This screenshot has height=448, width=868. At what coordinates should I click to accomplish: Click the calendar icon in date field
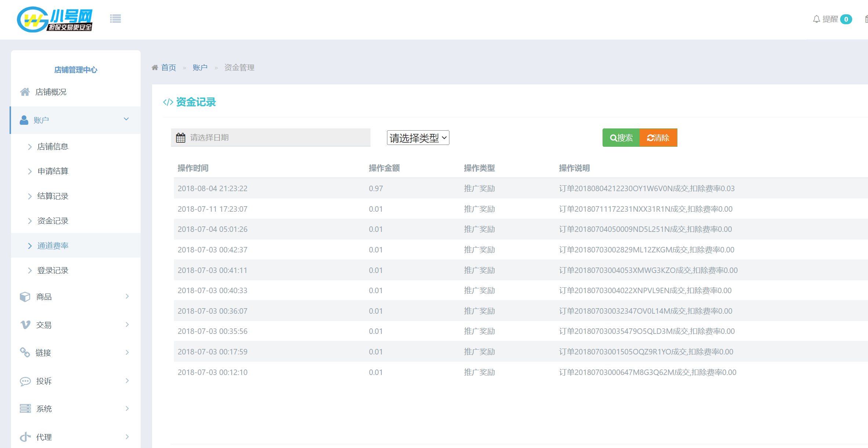(x=181, y=138)
